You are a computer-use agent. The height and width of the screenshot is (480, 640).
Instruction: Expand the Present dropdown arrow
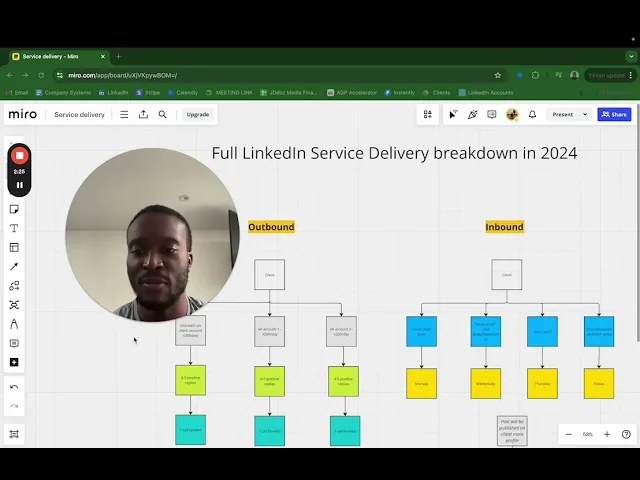(585, 115)
